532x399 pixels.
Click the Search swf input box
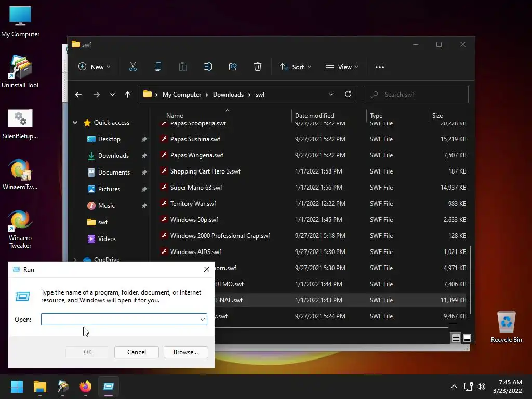(x=416, y=95)
